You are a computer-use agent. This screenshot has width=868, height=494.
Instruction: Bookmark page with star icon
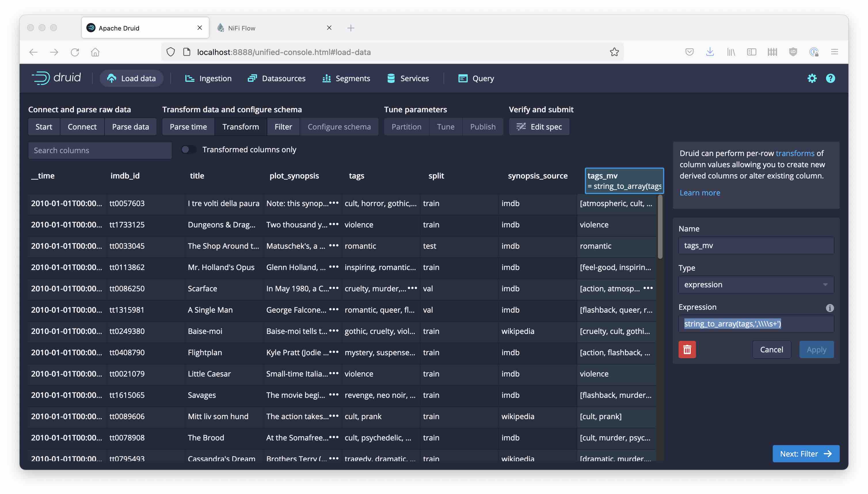[614, 52]
